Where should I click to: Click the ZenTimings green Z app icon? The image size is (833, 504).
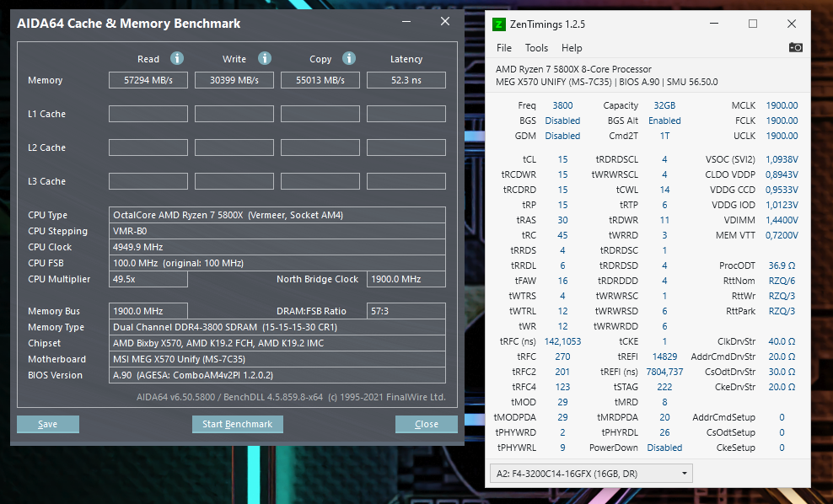click(x=499, y=24)
